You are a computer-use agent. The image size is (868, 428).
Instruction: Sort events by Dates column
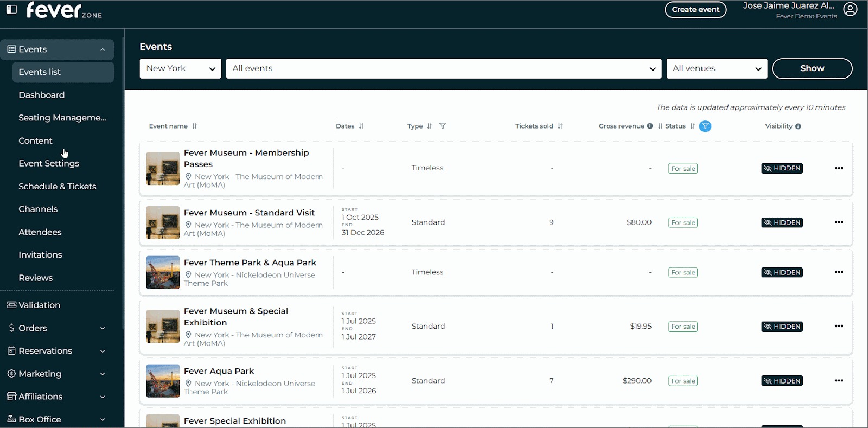click(x=361, y=126)
